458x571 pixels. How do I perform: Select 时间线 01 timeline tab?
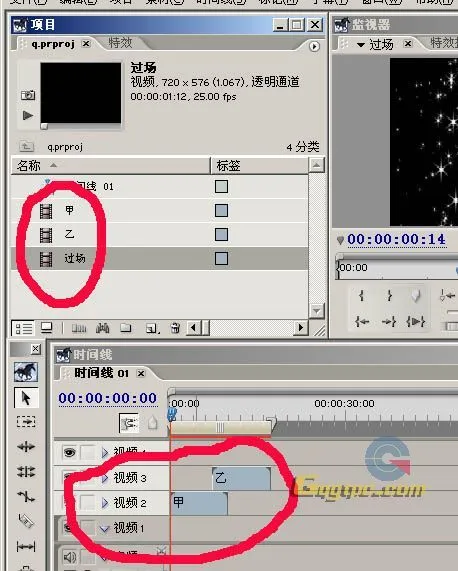click(x=102, y=373)
